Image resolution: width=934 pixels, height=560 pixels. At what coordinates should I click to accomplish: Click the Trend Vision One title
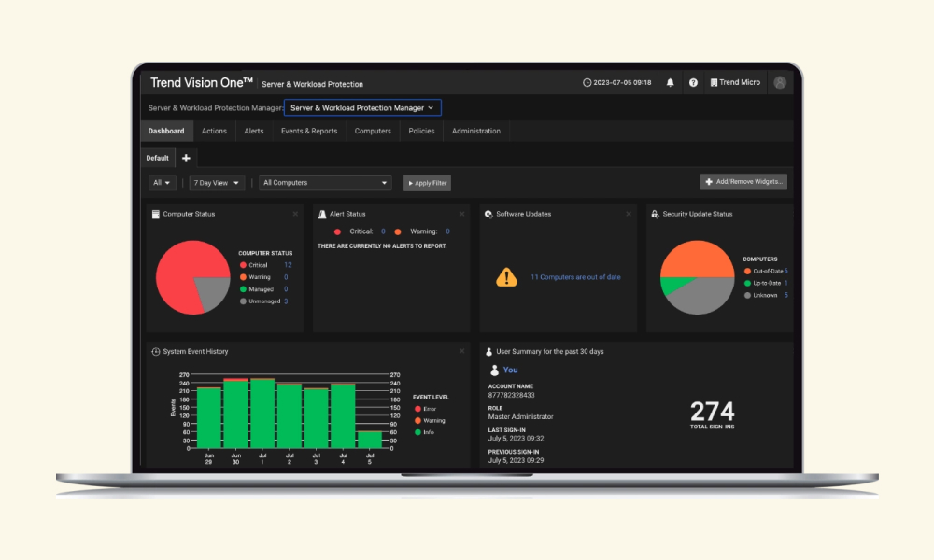(202, 83)
